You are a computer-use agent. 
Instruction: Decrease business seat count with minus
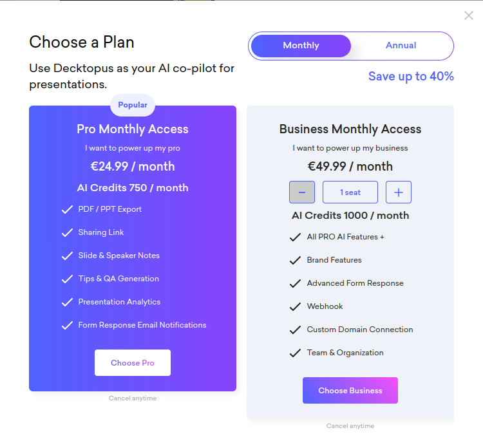[302, 192]
